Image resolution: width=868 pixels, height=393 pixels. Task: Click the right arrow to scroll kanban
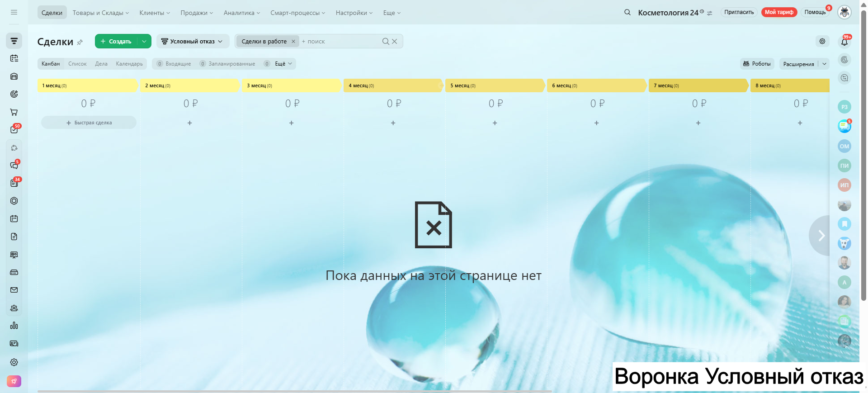pyautogui.click(x=821, y=236)
